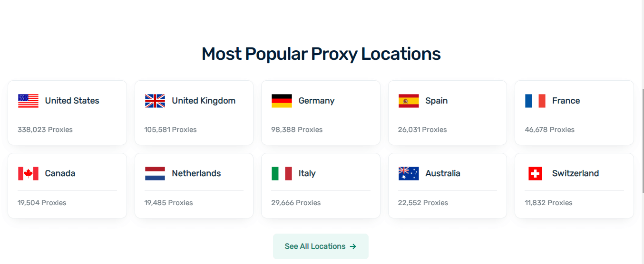Click the Spain flag icon
The image size is (644, 264).
[409, 101]
